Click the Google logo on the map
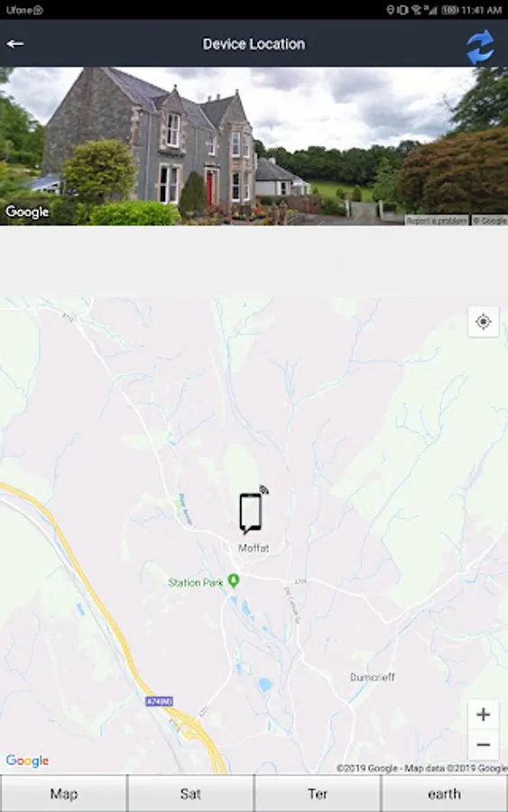 (27, 761)
